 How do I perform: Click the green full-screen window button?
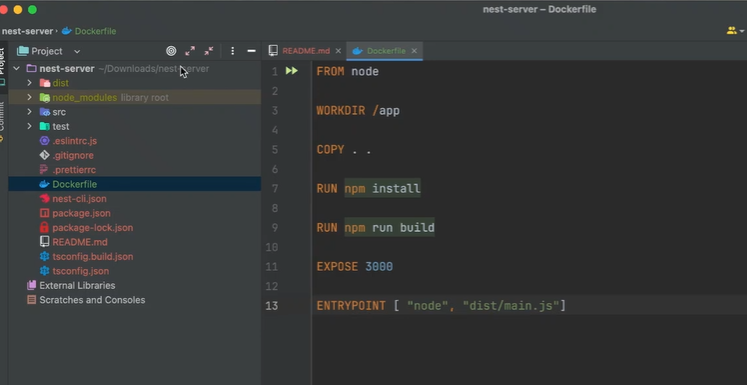coord(32,10)
